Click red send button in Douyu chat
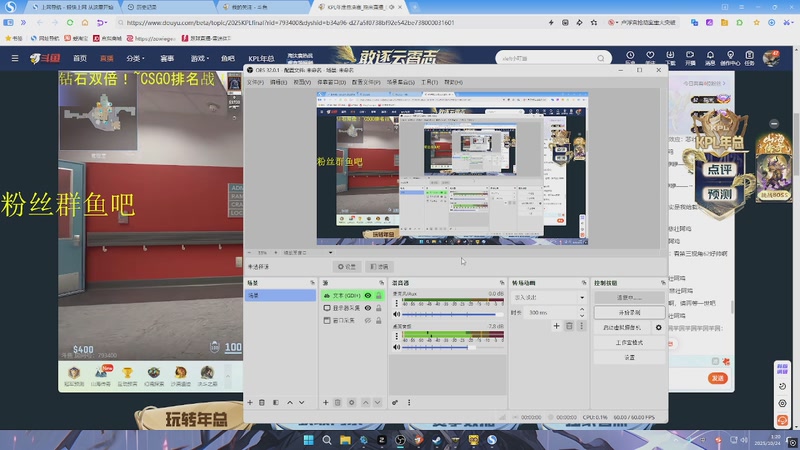Viewport: 800px width, 450px height. click(717, 378)
